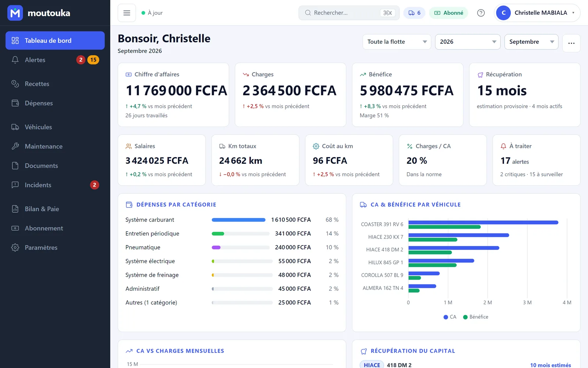588x368 pixels.
Task: Open Dépenses in the sidebar
Action: point(55,103)
